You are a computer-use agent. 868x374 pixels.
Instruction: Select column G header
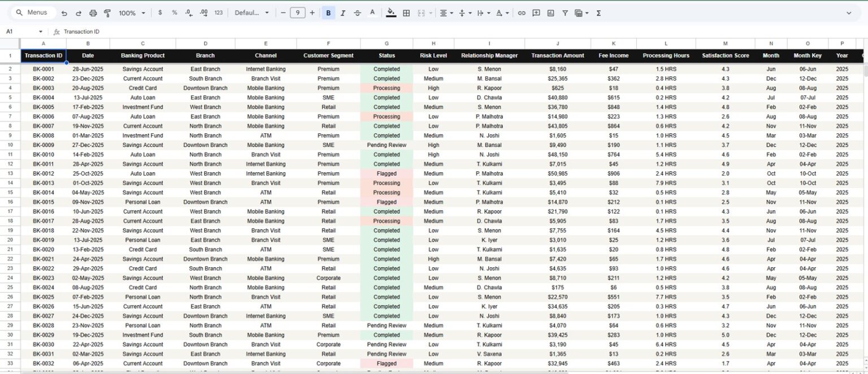[387, 44]
